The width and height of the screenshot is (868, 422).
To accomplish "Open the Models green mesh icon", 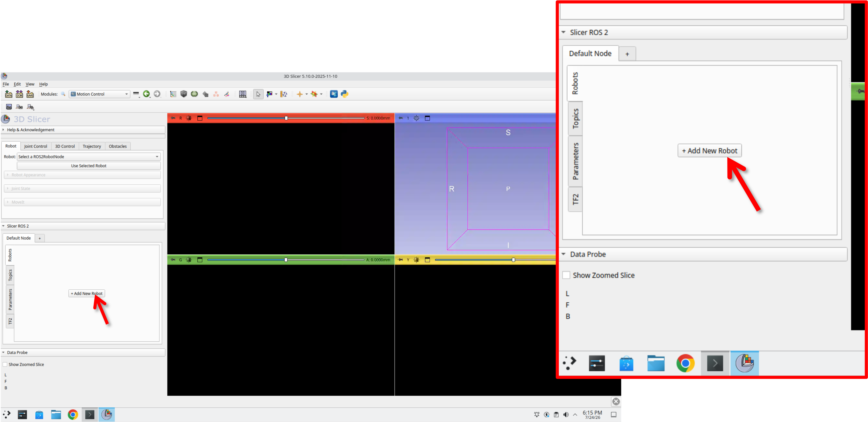I will pyautogui.click(x=194, y=94).
